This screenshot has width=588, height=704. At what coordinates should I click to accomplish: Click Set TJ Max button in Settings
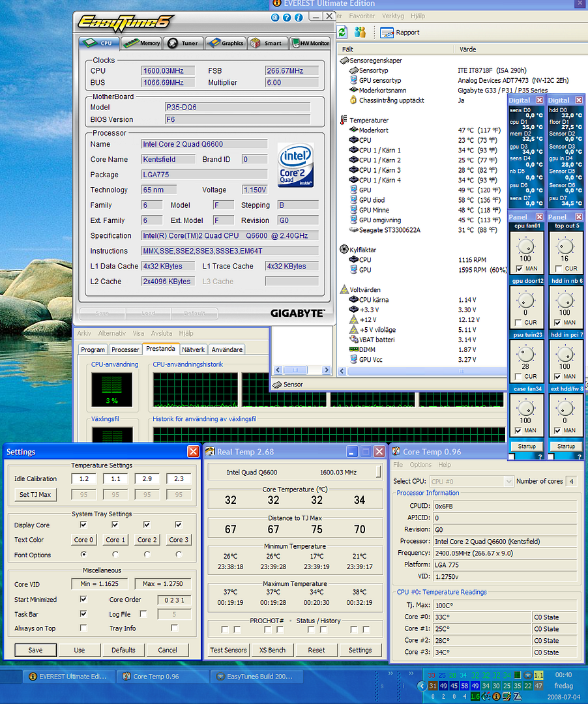pyautogui.click(x=35, y=494)
